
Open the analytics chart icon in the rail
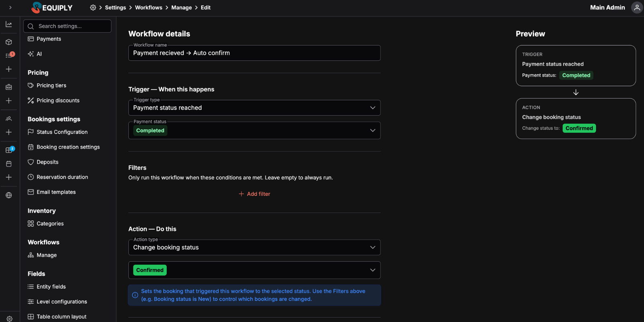click(9, 25)
